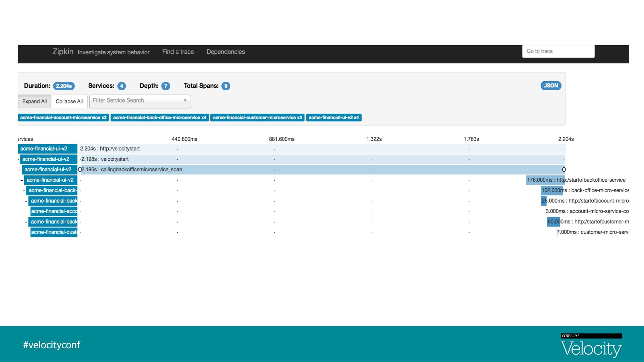Click the 176.000ms startofbackoffice-service span bar
This screenshot has width=644, height=362.
click(545, 180)
